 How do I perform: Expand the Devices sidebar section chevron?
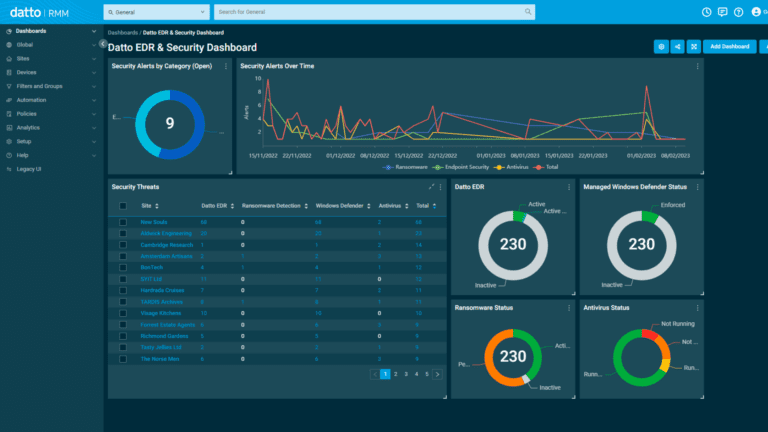tap(94, 72)
